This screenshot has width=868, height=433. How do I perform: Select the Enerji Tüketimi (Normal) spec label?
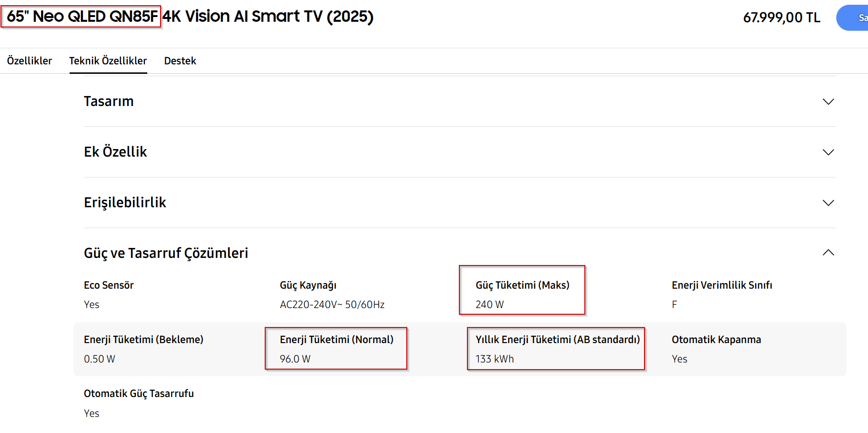pyautogui.click(x=336, y=339)
